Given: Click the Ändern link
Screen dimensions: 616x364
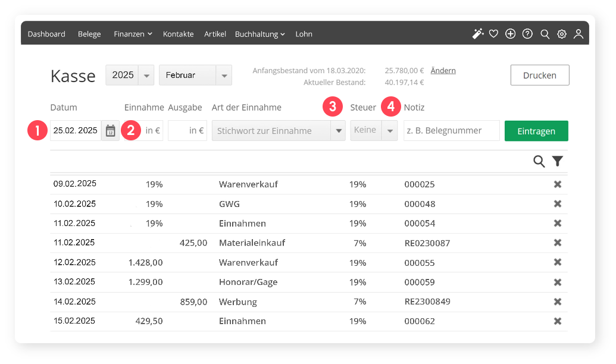Looking at the screenshot, I should 443,70.
